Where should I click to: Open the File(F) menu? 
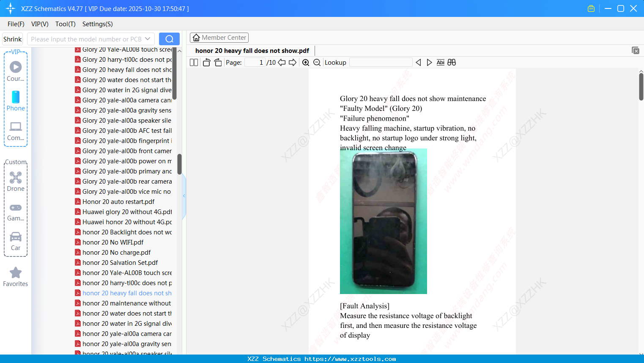[16, 24]
